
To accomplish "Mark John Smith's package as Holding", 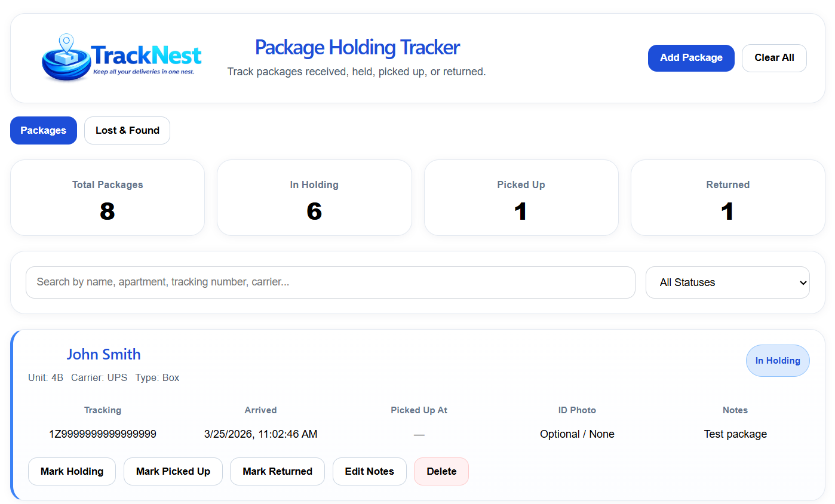I will tap(72, 472).
